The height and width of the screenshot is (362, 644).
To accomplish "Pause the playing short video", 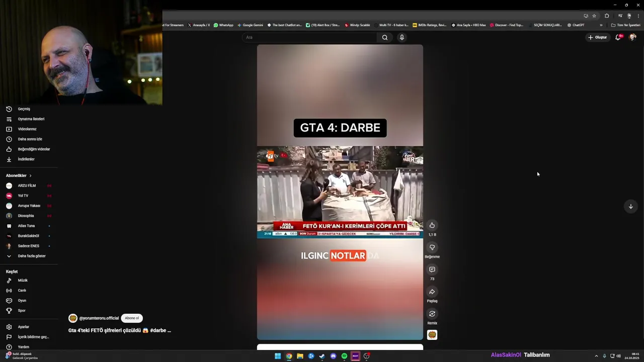I will coord(340,192).
